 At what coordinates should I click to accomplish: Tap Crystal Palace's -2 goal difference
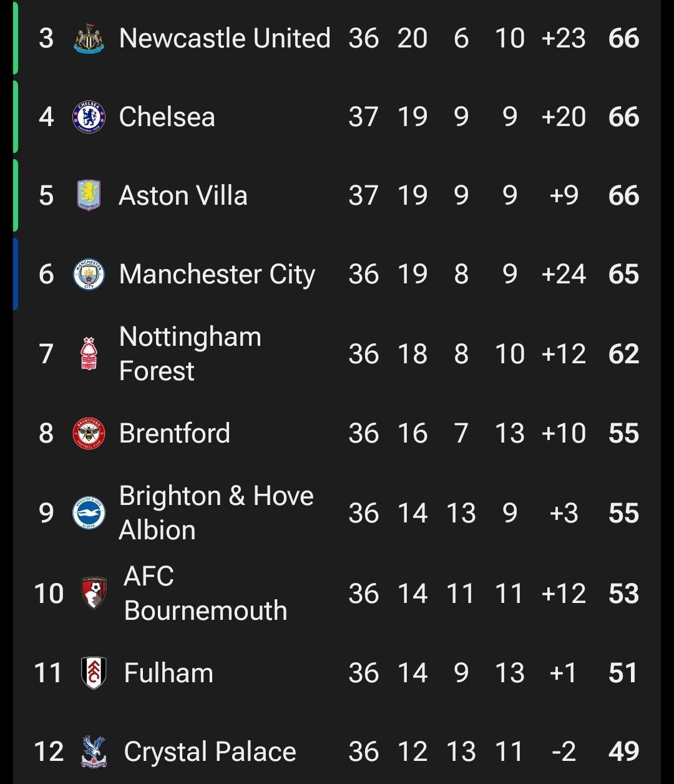tap(564, 752)
